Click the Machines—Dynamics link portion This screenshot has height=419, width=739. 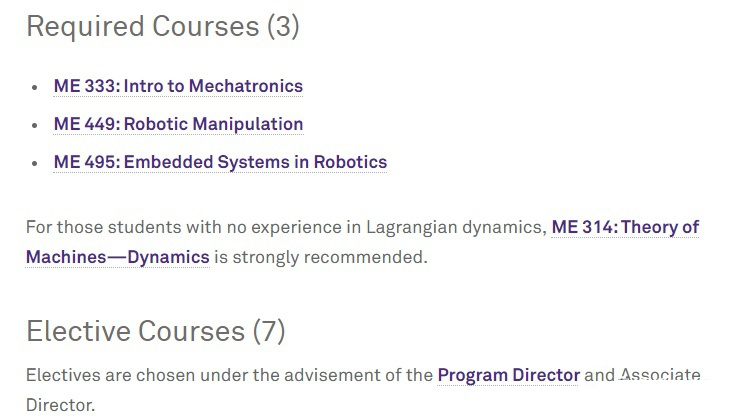[x=117, y=257]
